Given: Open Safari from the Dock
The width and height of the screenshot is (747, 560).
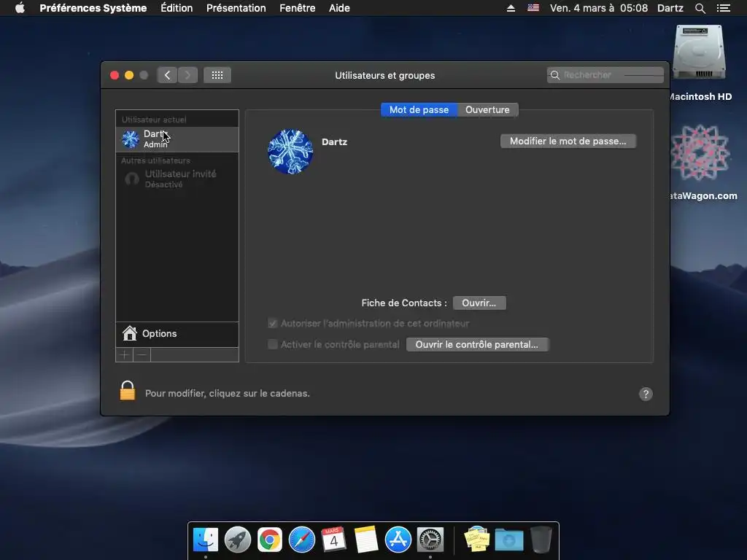Looking at the screenshot, I should (x=302, y=540).
